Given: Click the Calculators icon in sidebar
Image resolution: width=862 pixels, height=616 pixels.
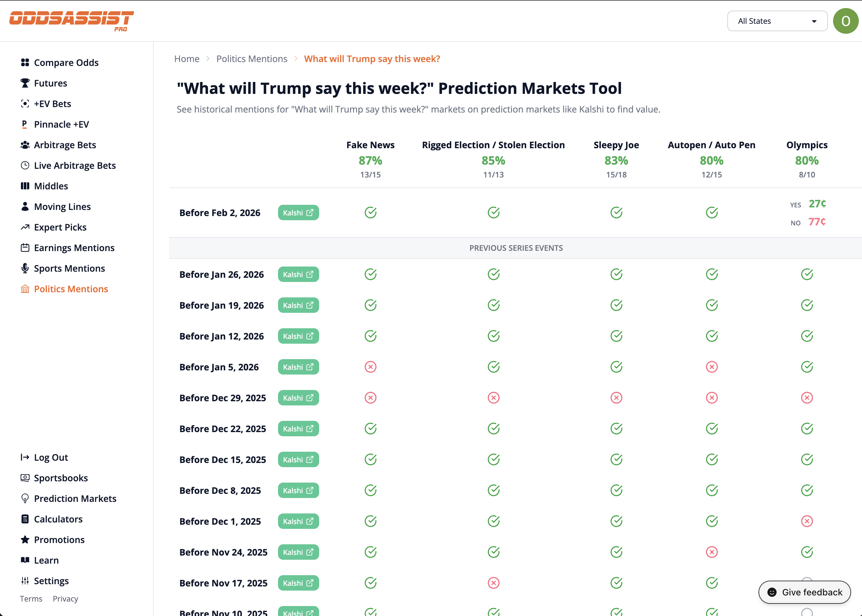Looking at the screenshot, I should (25, 519).
